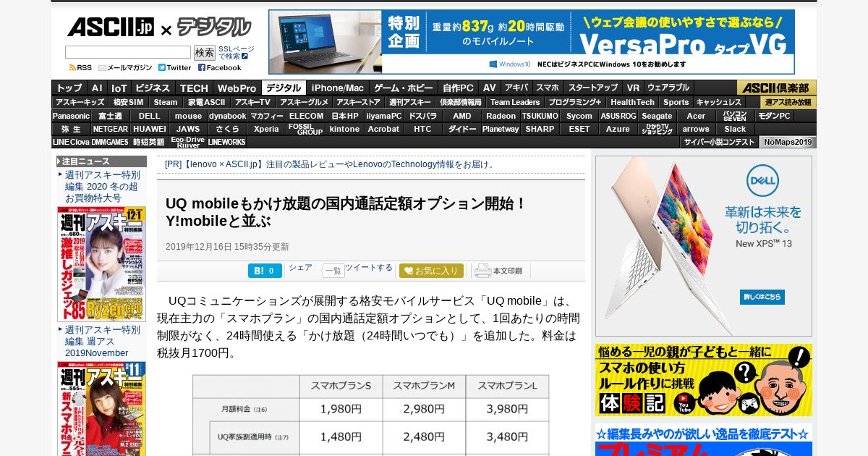Screen dimensions: 868x456
Task: Visit the Facebook link in header
Action: tap(220, 67)
